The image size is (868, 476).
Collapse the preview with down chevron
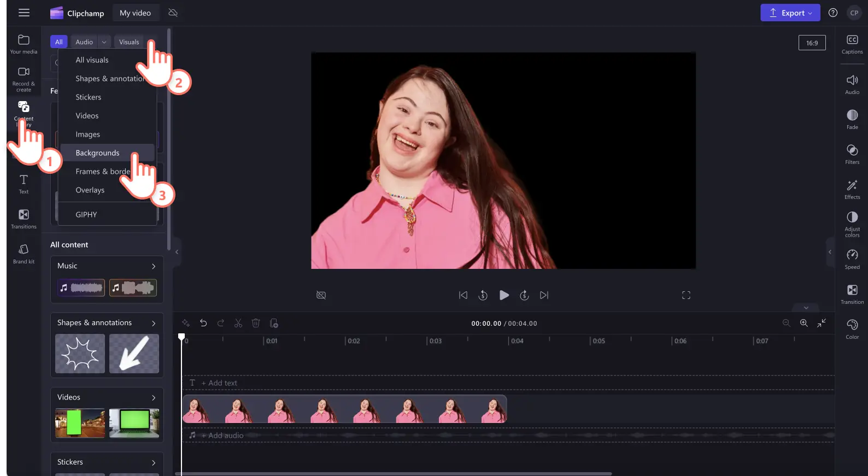(806, 308)
